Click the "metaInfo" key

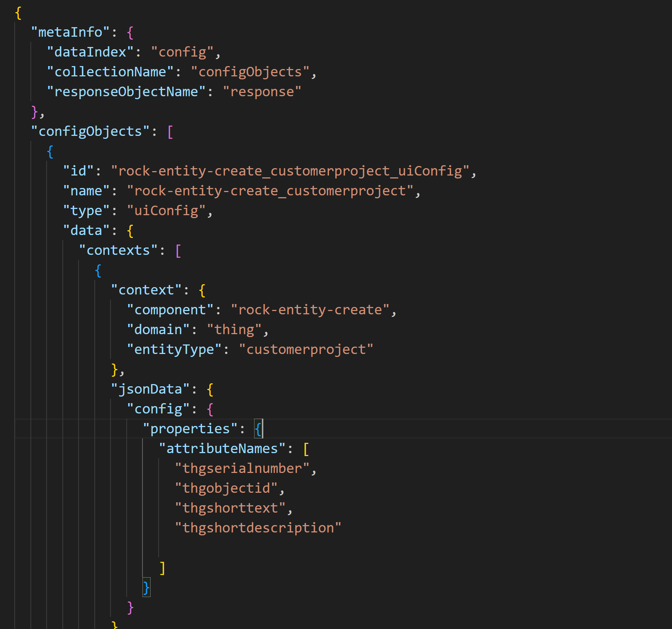pyautogui.click(x=70, y=32)
